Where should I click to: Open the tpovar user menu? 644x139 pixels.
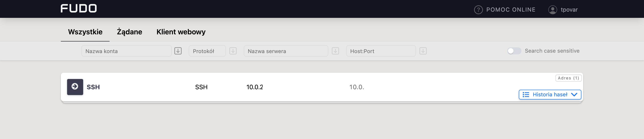(x=569, y=10)
